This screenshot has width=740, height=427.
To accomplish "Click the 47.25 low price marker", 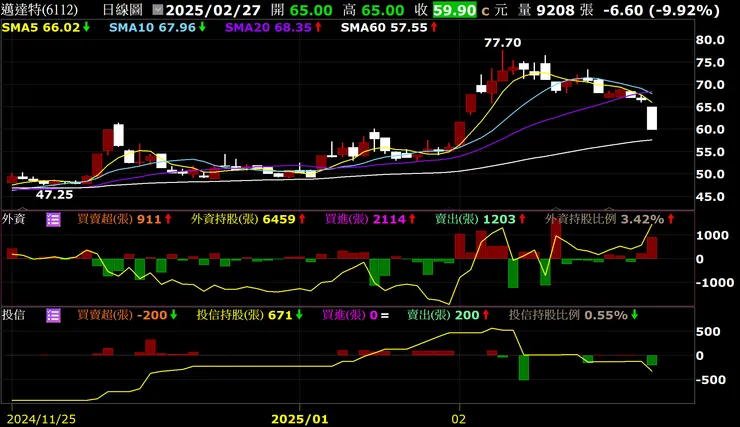I will 55,195.
